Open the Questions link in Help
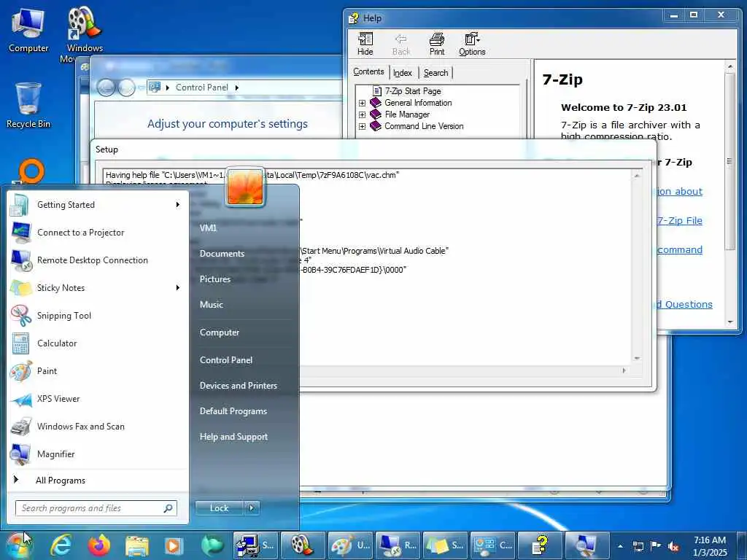 [684, 304]
